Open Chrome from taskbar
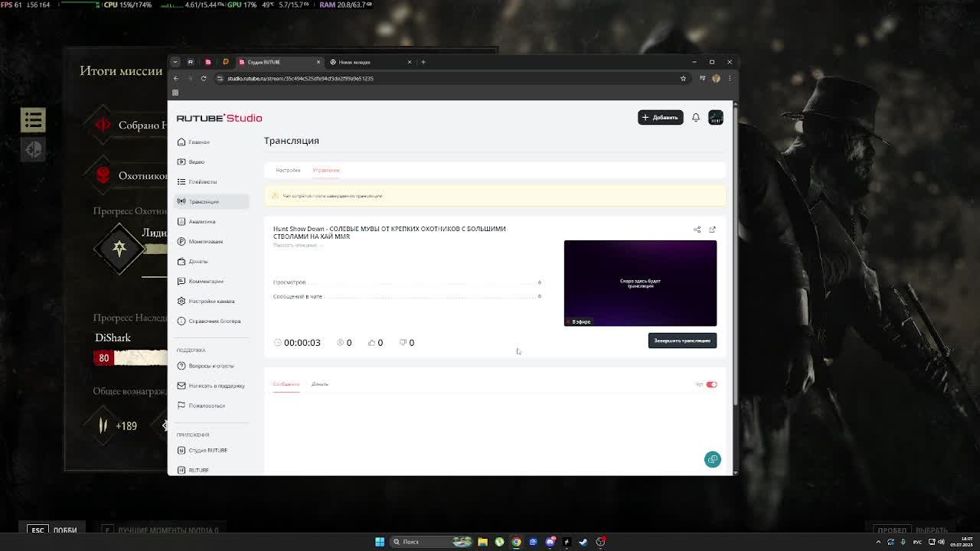980x551 pixels. coord(516,542)
